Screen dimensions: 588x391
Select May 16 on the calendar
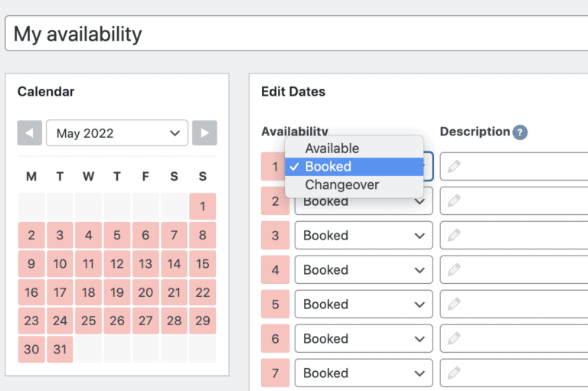tap(31, 292)
